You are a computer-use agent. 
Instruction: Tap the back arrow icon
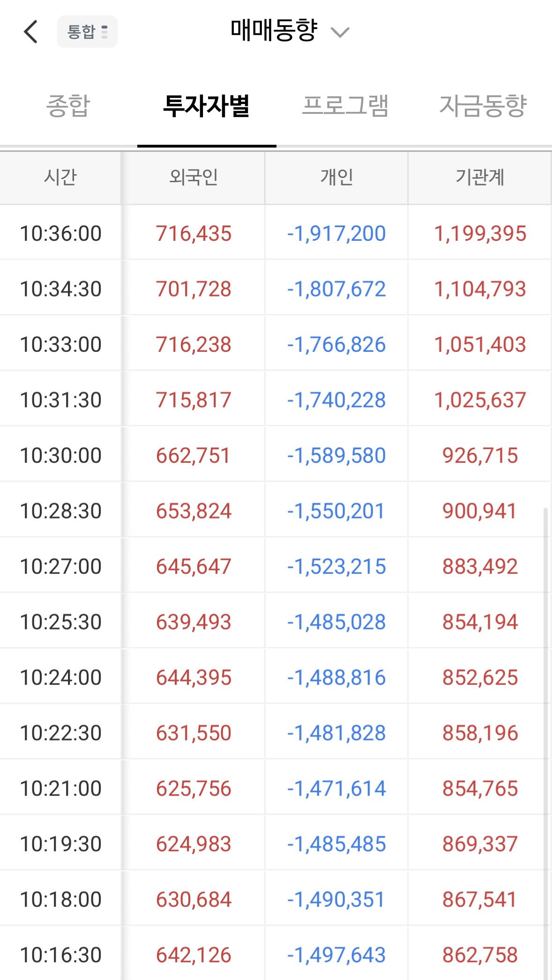(31, 32)
